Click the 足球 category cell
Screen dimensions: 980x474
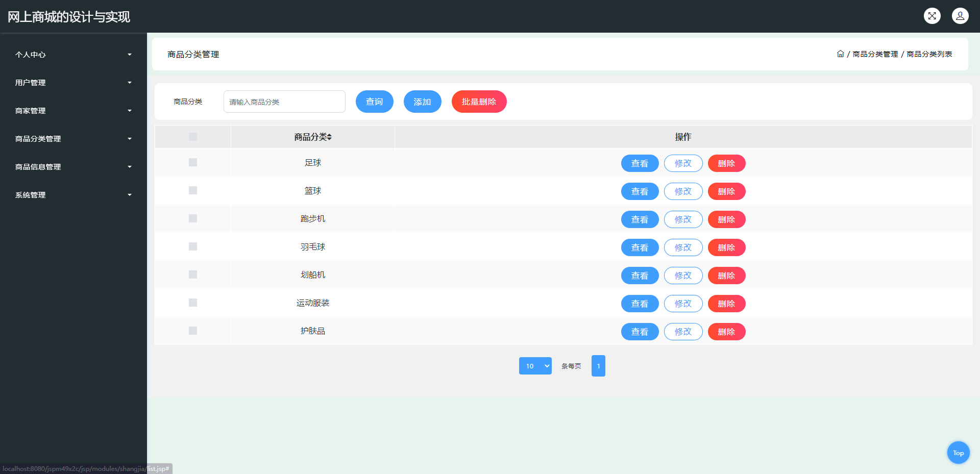[313, 163]
